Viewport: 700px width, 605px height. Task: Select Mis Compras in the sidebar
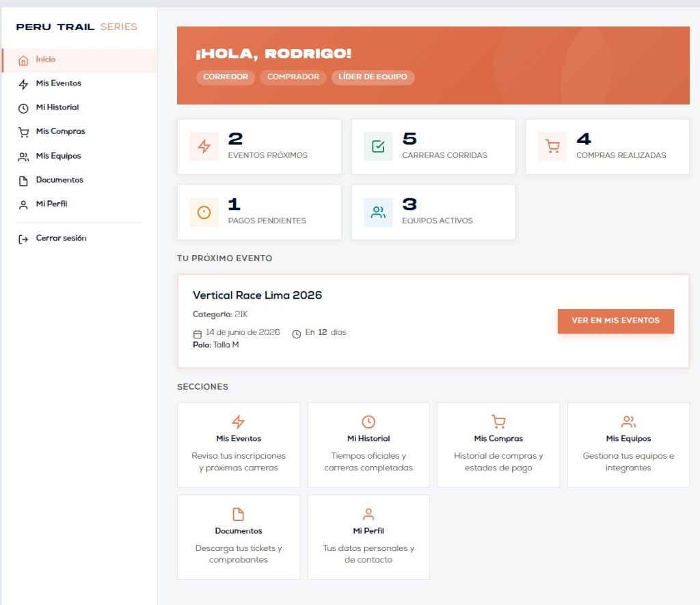pos(79,132)
